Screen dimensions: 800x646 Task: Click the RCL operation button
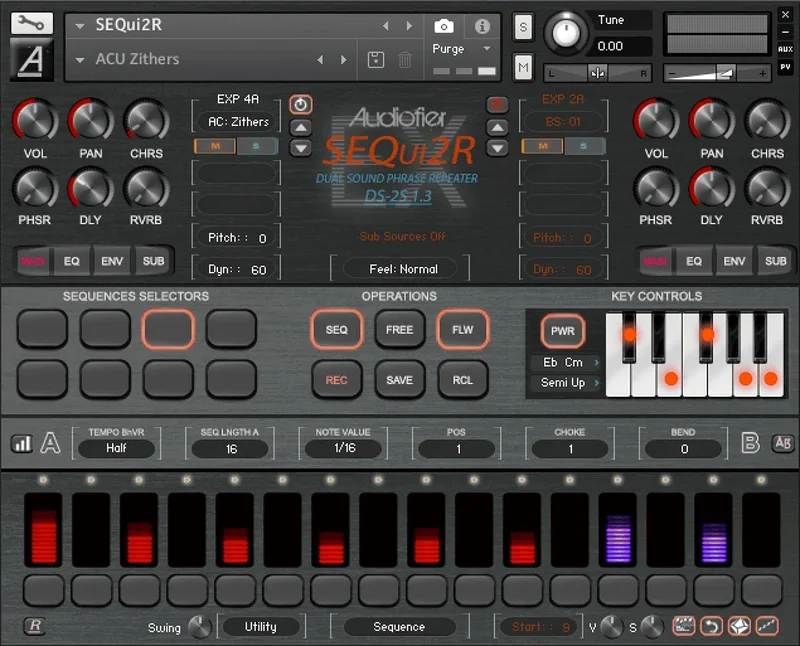[463, 380]
